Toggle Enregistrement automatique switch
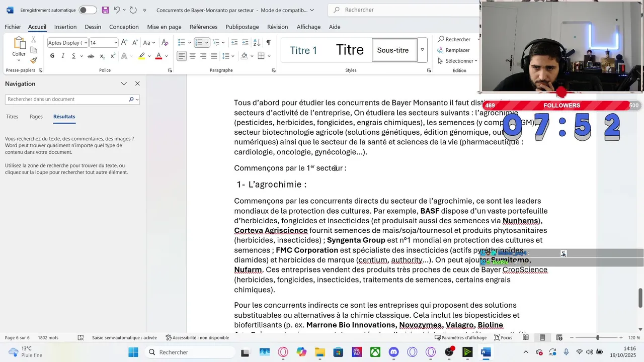 88,10
